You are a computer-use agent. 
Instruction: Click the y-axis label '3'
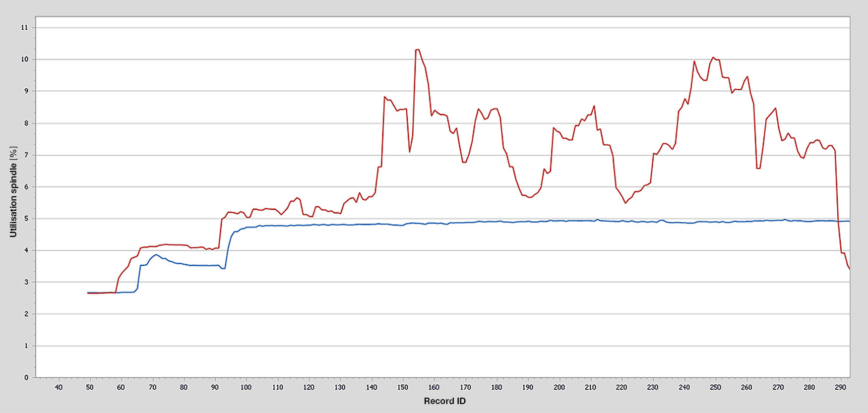click(26, 282)
